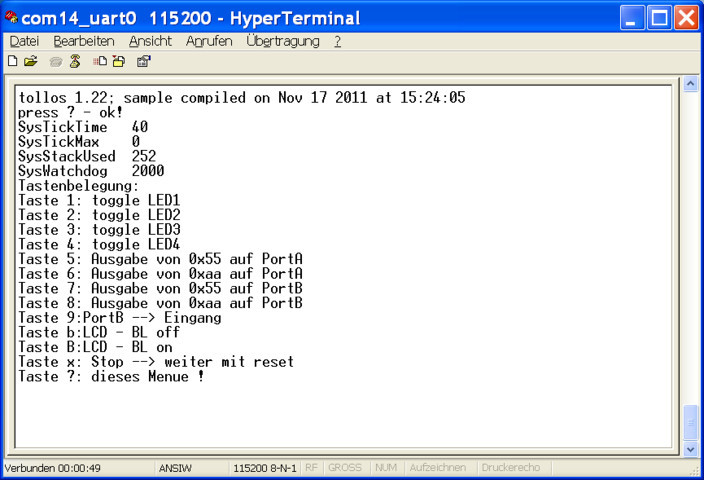Click the 'SysStackUsed 252' line
704x480 pixels.
pos(87,156)
